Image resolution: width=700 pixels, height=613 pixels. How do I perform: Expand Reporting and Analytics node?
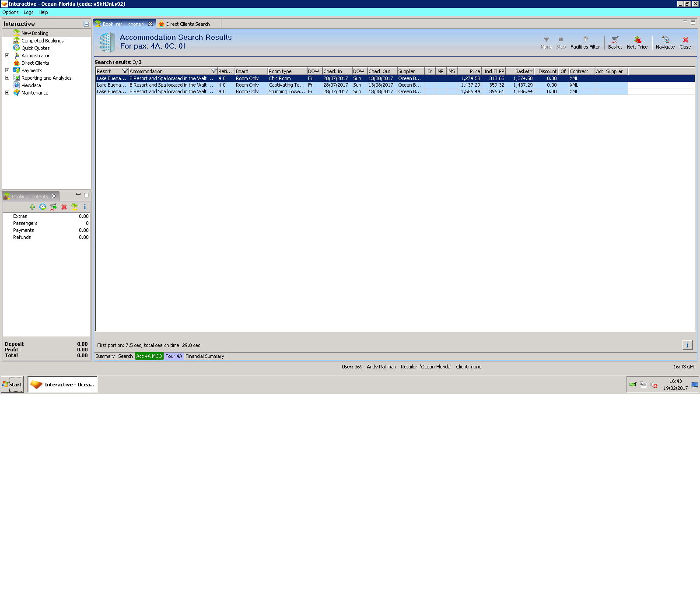pos(7,78)
